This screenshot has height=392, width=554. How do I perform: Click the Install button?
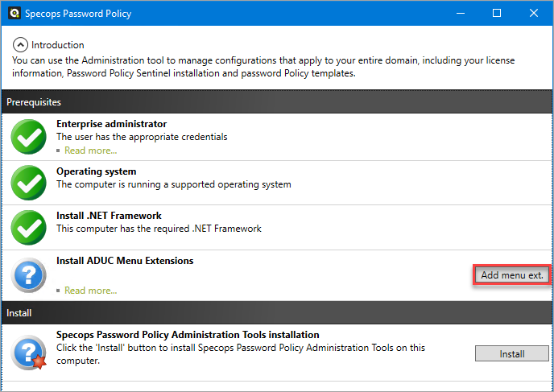[511, 353]
